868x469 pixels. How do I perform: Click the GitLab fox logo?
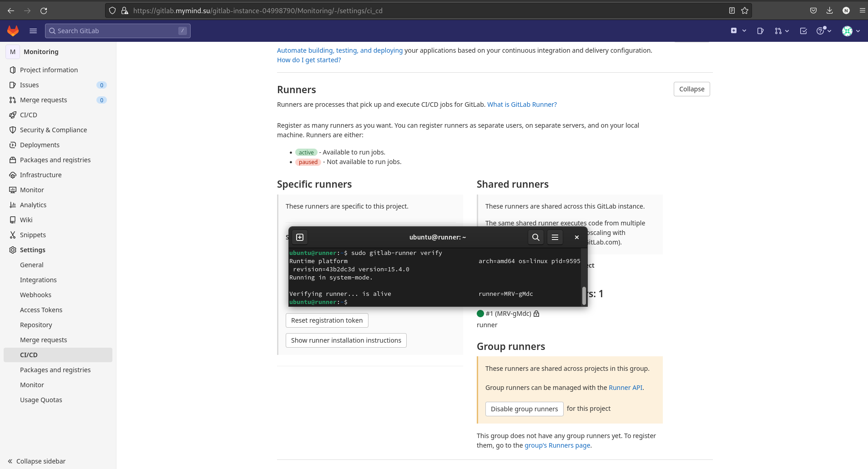click(13, 30)
